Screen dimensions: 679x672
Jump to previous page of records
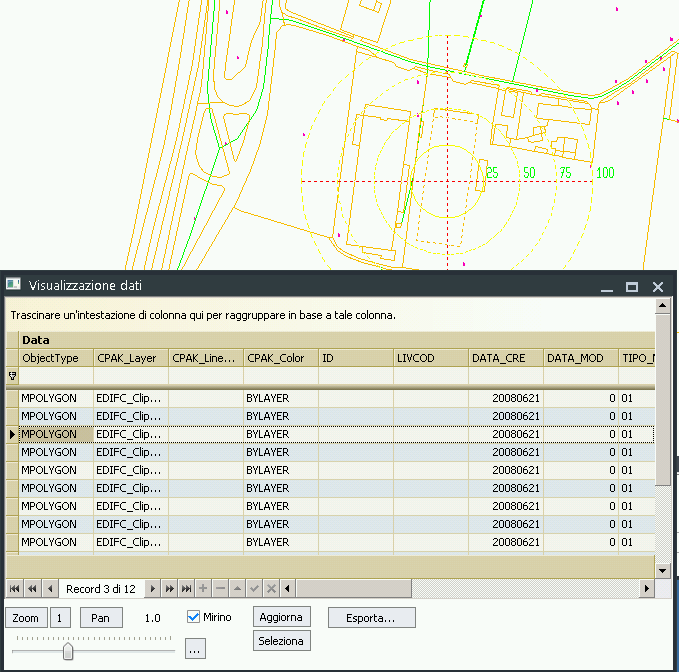[x=32, y=588]
